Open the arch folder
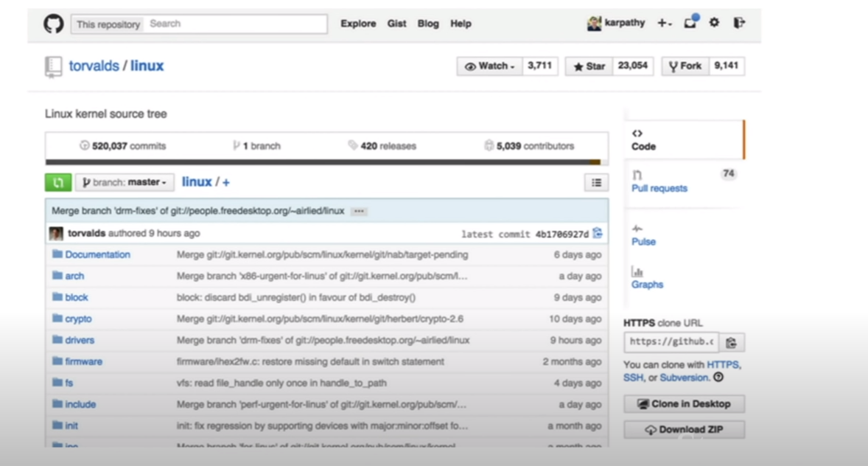 pyautogui.click(x=74, y=276)
